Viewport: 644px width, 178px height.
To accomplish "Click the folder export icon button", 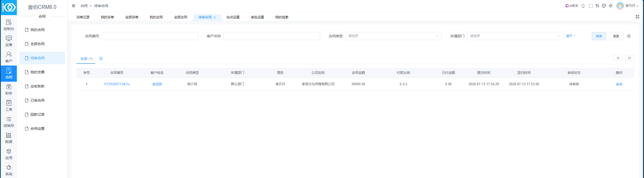I will tap(630, 58).
